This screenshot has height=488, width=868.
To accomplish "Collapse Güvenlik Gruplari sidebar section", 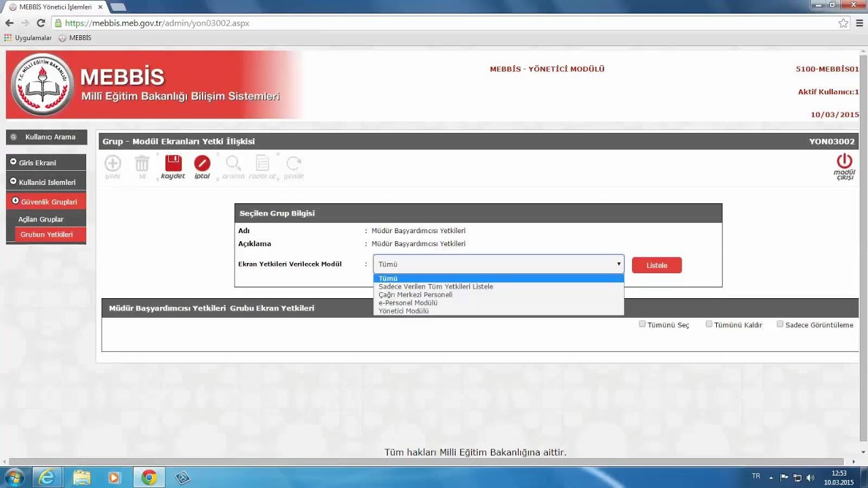I will tap(46, 201).
